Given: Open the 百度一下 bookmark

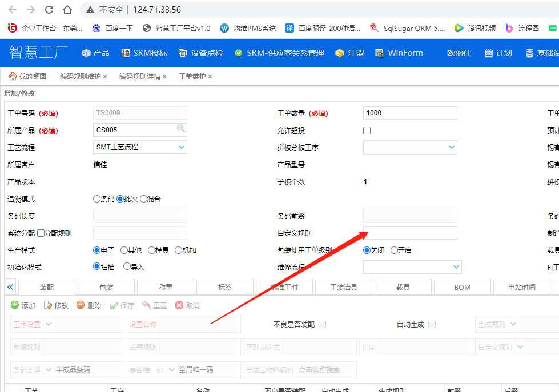Looking at the screenshot, I should [x=112, y=28].
